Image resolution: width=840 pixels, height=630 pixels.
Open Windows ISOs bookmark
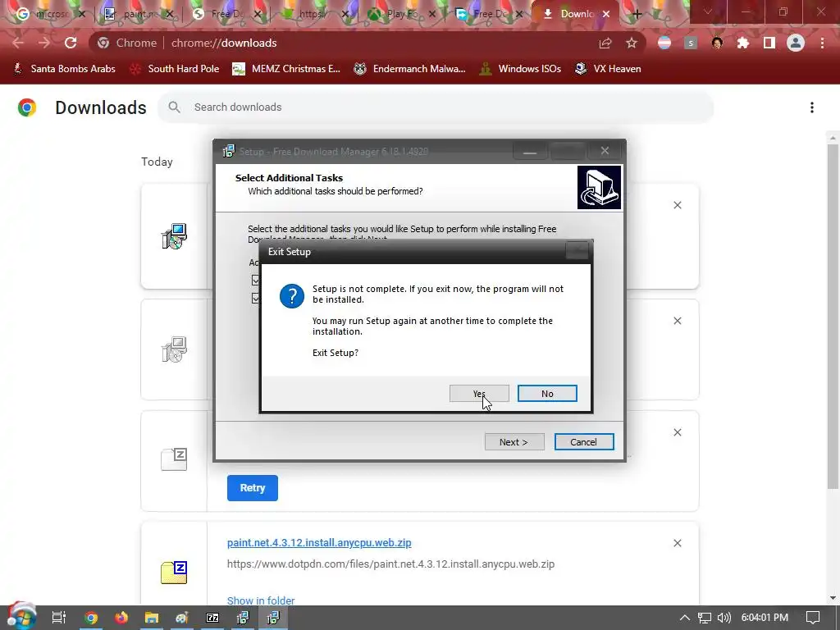[x=521, y=69]
